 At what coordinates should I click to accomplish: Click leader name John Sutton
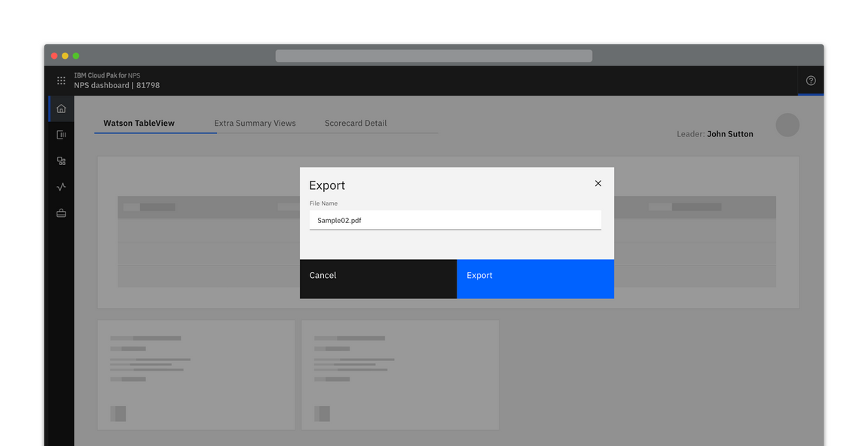pyautogui.click(x=730, y=133)
